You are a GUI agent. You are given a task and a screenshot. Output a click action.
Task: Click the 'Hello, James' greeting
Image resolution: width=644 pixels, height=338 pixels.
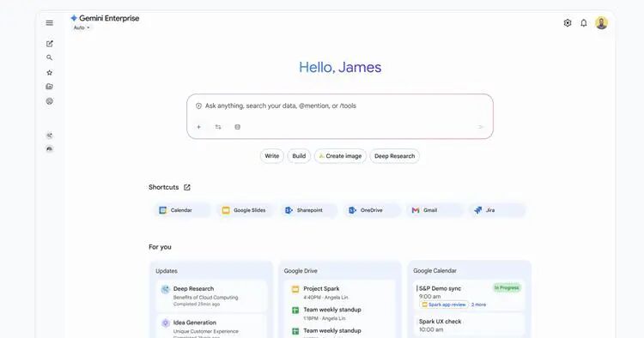click(x=340, y=67)
